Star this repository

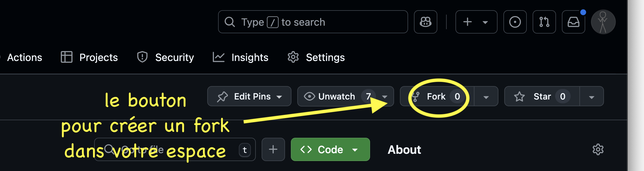(x=542, y=96)
